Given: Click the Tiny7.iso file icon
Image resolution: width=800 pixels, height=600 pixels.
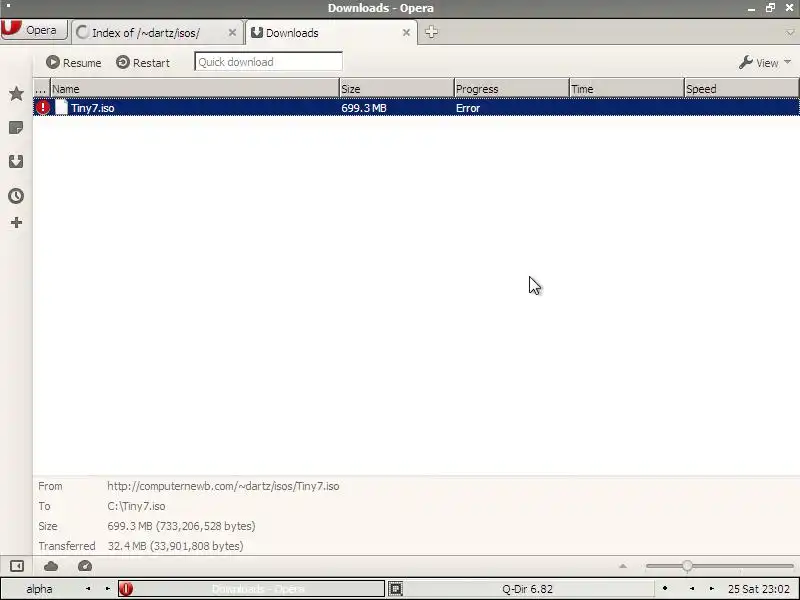Looking at the screenshot, I should (61, 108).
